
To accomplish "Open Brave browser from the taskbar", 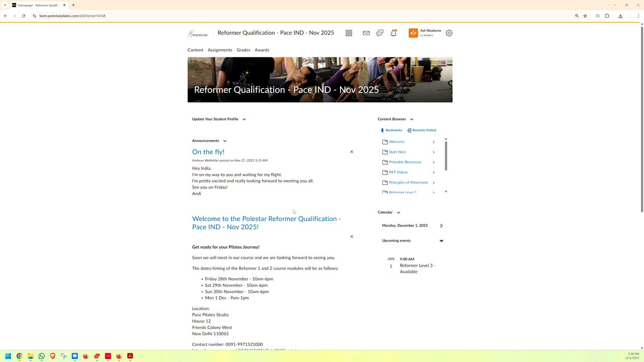I will [52, 356].
